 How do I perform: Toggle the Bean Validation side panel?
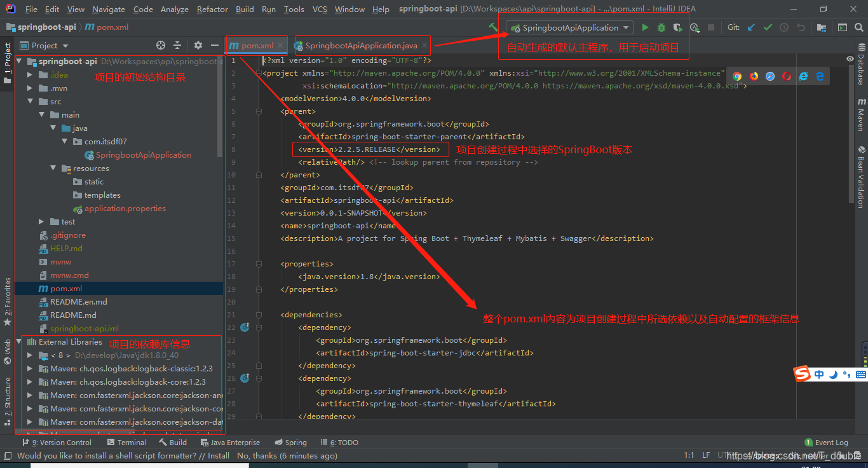(x=861, y=177)
